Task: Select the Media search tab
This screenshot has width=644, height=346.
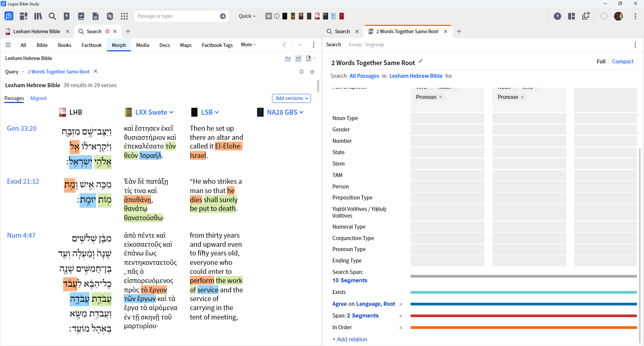Action: [143, 45]
